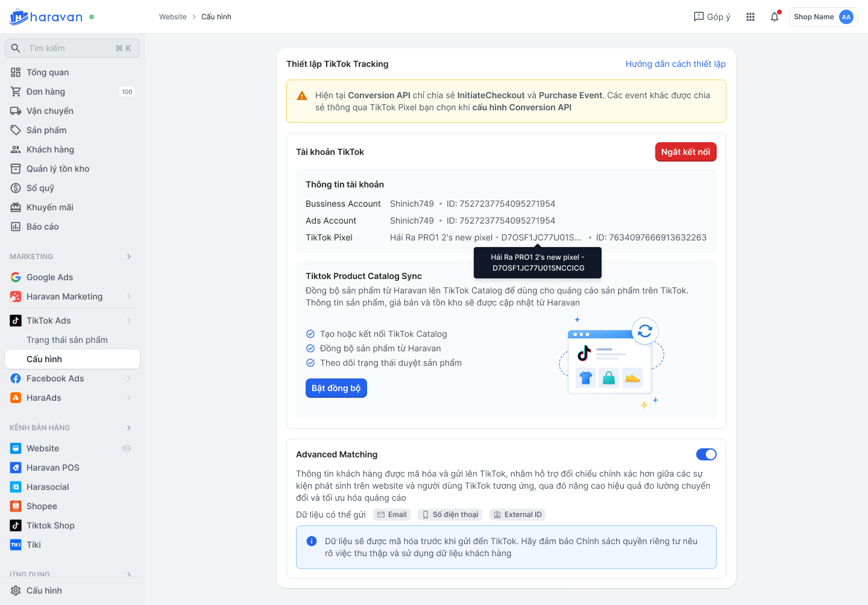Click the Email data chip

tap(392, 515)
